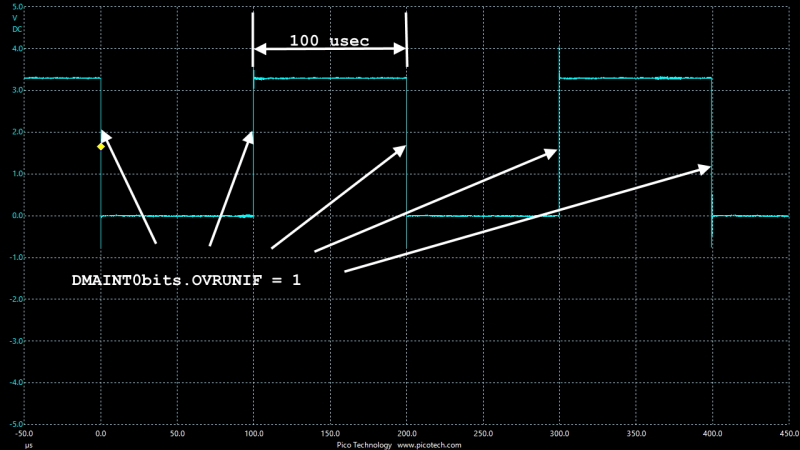Click the 300.0 time axis tick label
The image size is (800, 450).
tap(559, 435)
